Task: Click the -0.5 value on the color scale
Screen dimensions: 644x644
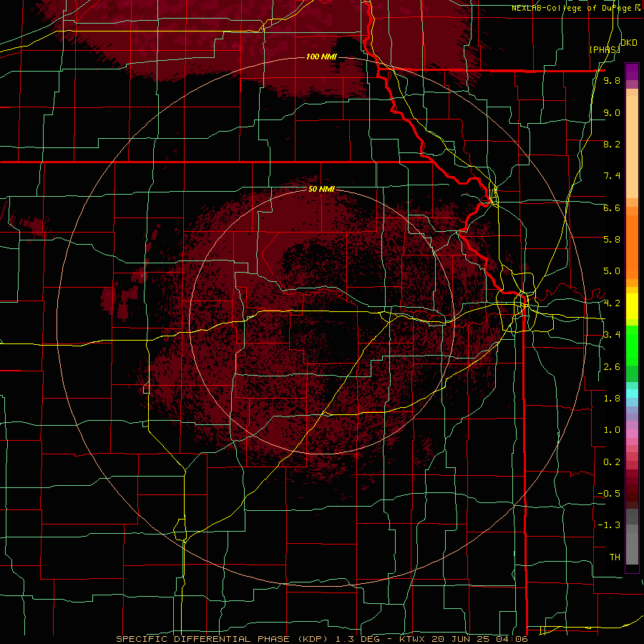Action: pos(609,494)
